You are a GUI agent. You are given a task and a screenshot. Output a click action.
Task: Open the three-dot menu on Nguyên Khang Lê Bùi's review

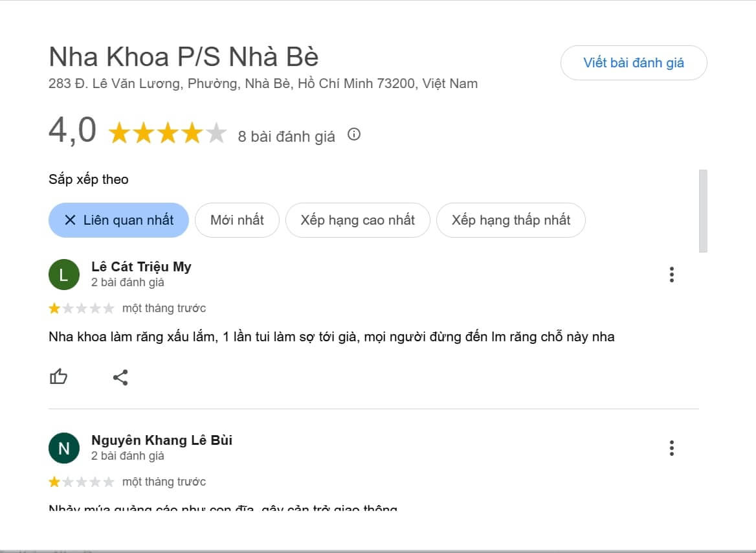(x=672, y=448)
